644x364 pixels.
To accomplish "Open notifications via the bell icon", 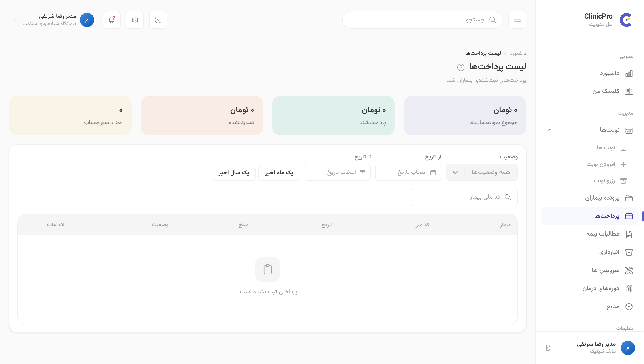I will [112, 20].
